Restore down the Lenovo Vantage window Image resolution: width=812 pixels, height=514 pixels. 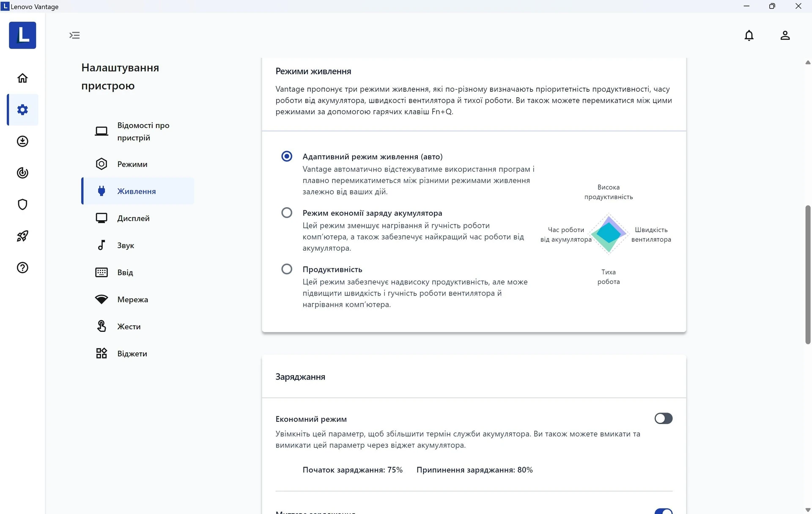click(772, 6)
